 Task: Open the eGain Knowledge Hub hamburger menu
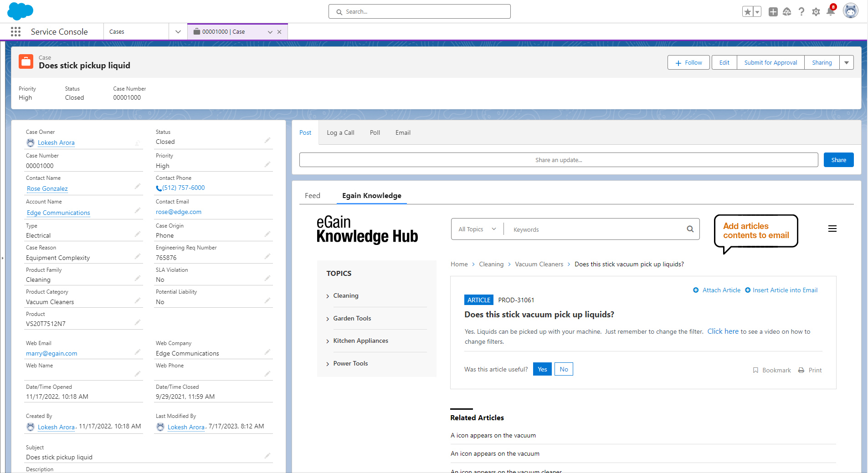(x=832, y=229)
